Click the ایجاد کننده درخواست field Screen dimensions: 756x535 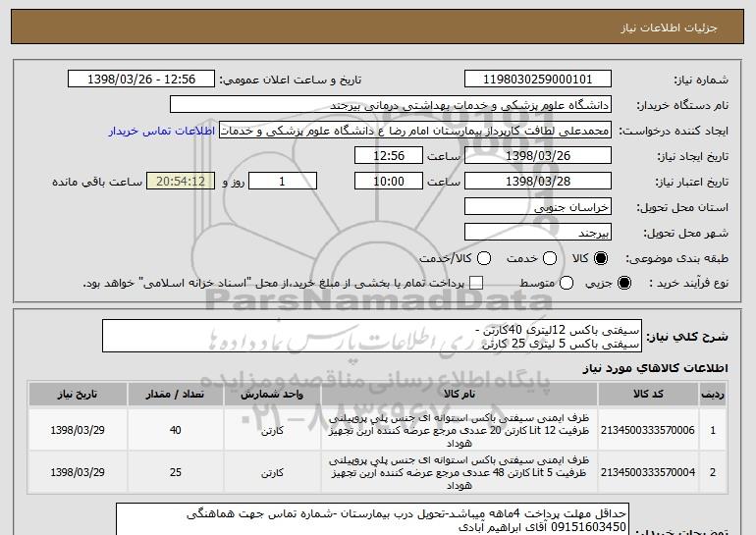[x=415, y=131]
